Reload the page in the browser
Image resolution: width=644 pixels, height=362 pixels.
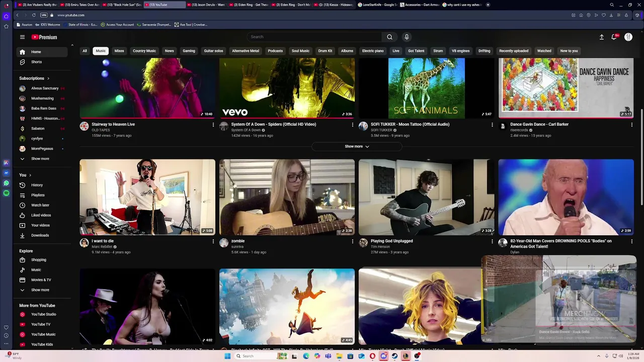pyautogui.click(x=34, y=15)
